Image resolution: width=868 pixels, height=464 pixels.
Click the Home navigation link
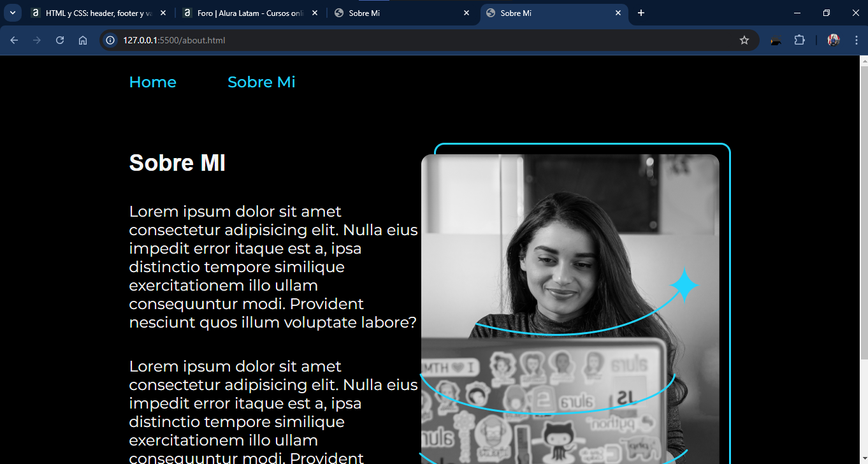(153, 82)
